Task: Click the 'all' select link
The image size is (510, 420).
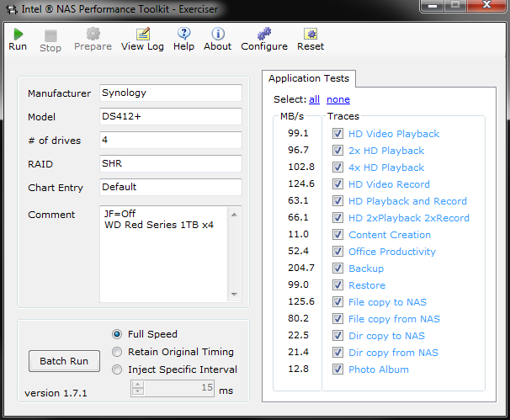Action: click(314, 99)
